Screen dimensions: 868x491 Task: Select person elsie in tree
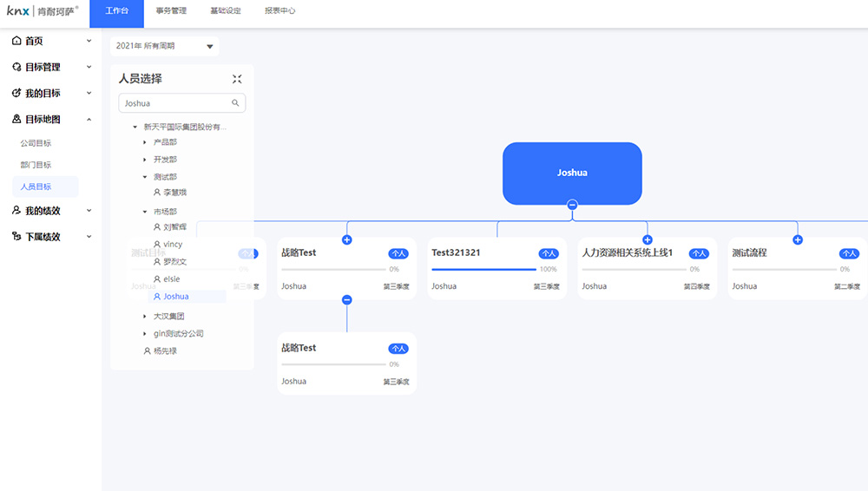click(167, 279)
